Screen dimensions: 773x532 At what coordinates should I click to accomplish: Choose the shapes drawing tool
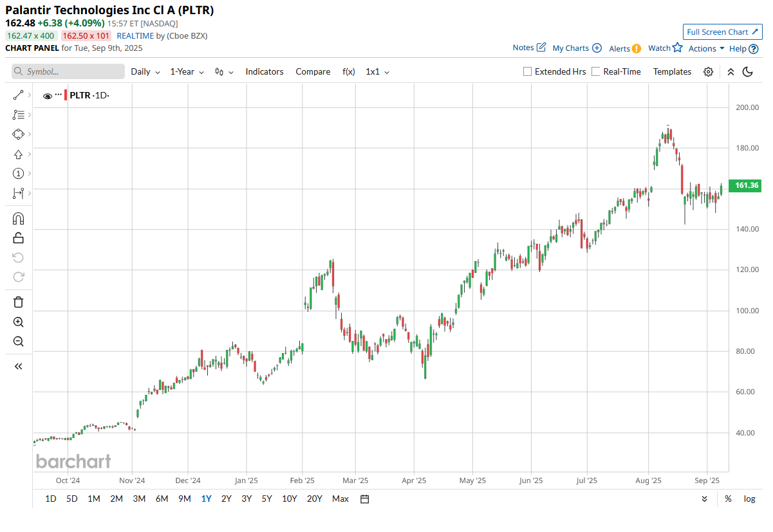click(18, 134)
